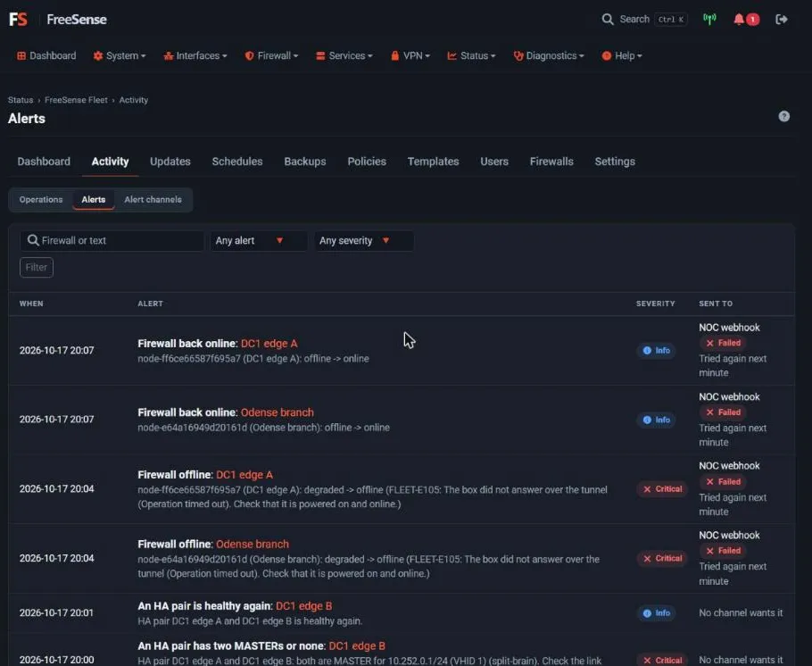Image resolution: width=812 pixels, height=666 pixels.
Task: Open Odense branch link in Firewall back online alert
Action: [277, 412]
